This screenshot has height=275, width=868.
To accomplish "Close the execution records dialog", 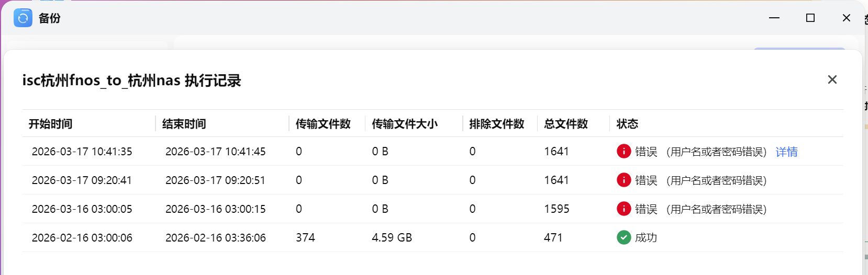I will click(832, 79).
